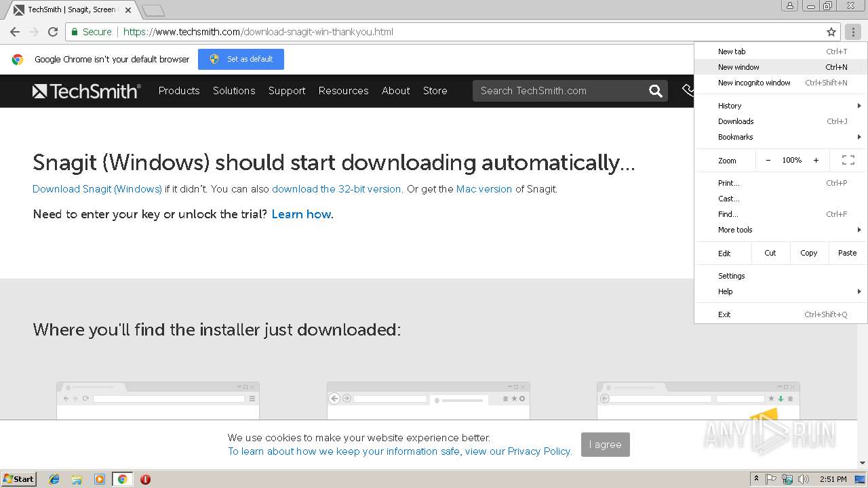Close the TechSmith browser tab

pyautogui.click(x=128, y=10)
